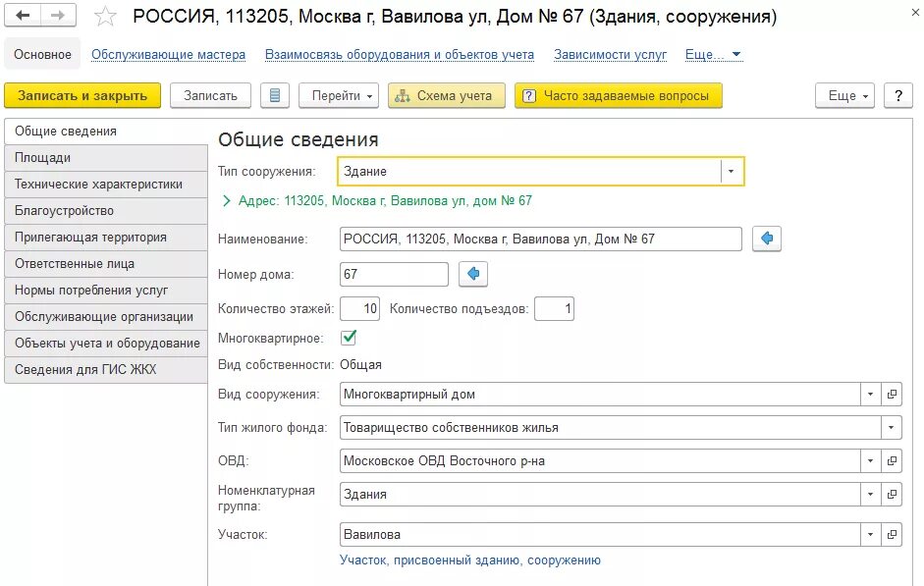924x586 pixels.
Task: Open the Обслуживающие мастера link
Action: [x=169, y=54]
